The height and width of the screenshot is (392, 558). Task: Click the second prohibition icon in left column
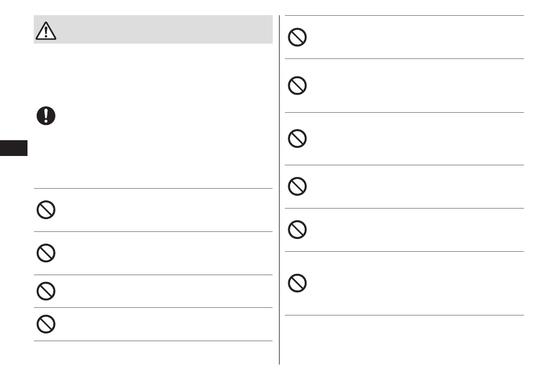(46, 253)
